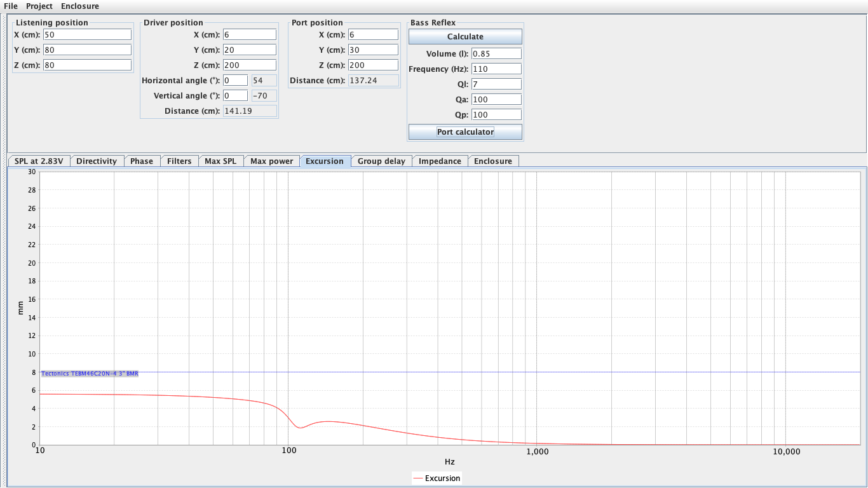
Task: Click computed vertical angle value -70
Action: [x=264, y=95]
